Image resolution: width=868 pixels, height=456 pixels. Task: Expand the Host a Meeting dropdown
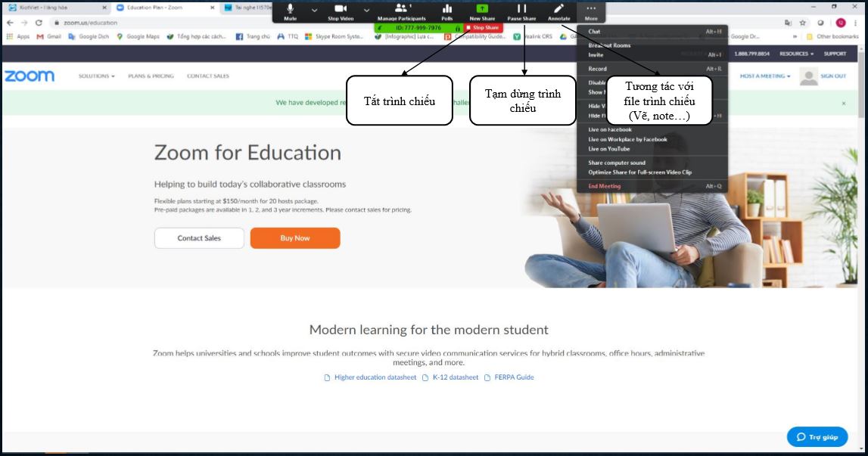pyautogui.click(x=764, y=76)
